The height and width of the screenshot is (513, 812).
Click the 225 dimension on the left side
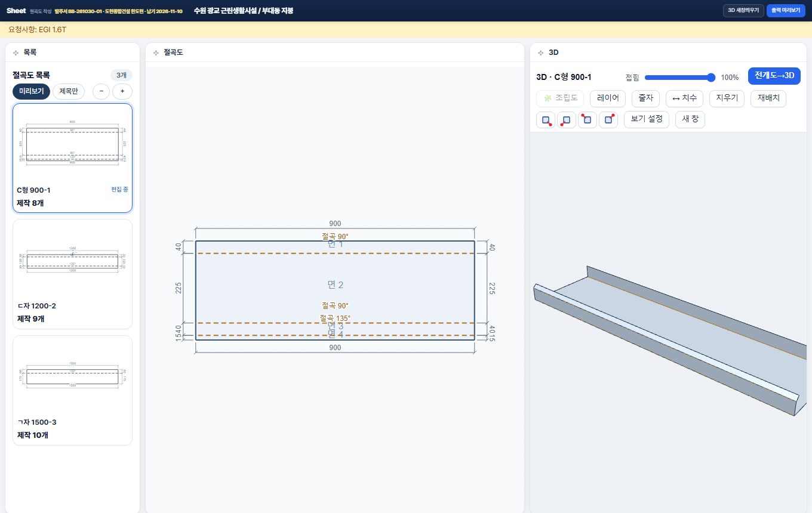(179, 288)
